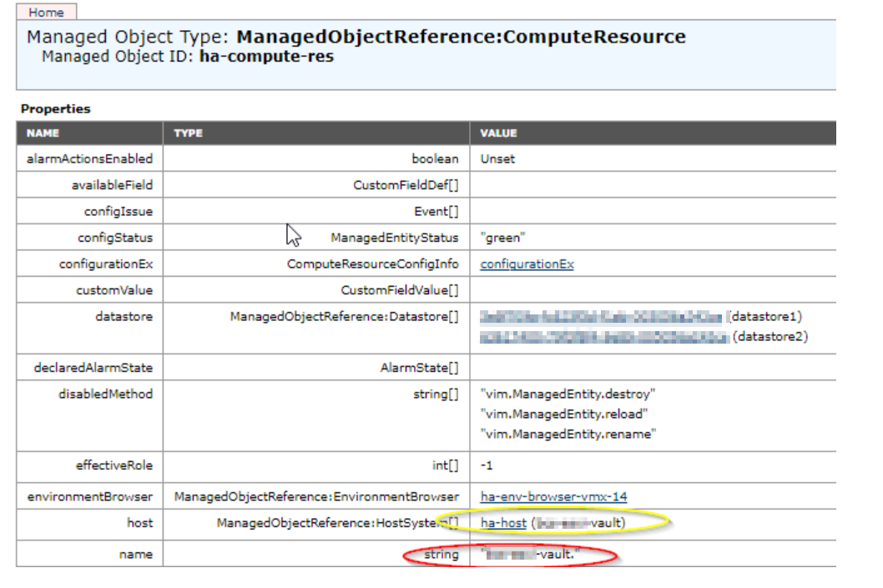Click the NAME column header
The image size is (883, 588).
click(x=43, y=133)
